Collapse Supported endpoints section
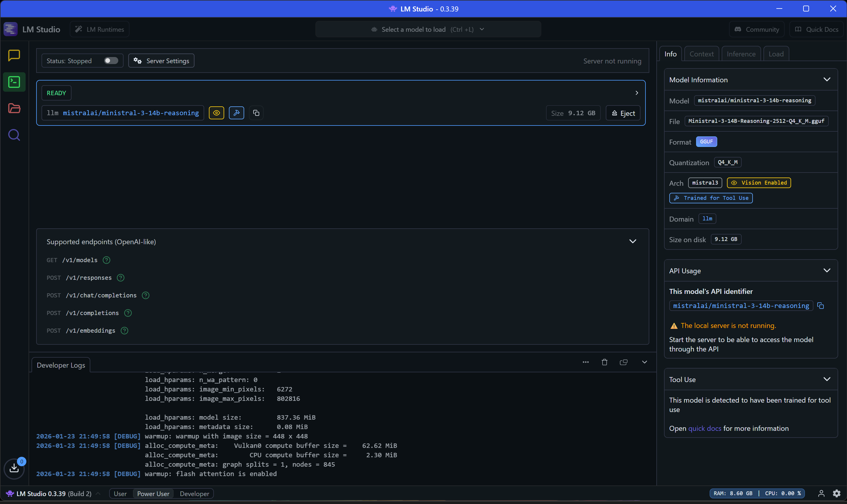Image resolution: width=847 pixels, height=504 pixels. [633, 242]
